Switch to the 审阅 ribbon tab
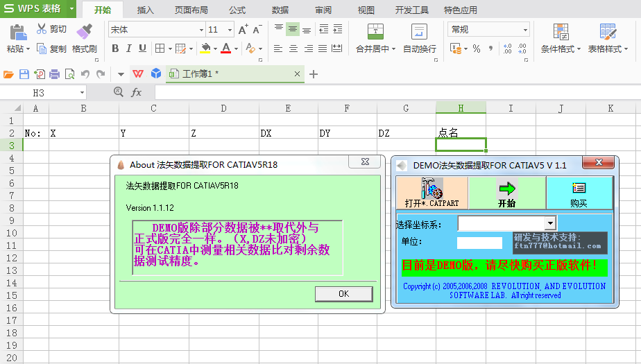This screenshot has width=641, height=364. click(323, 10)
